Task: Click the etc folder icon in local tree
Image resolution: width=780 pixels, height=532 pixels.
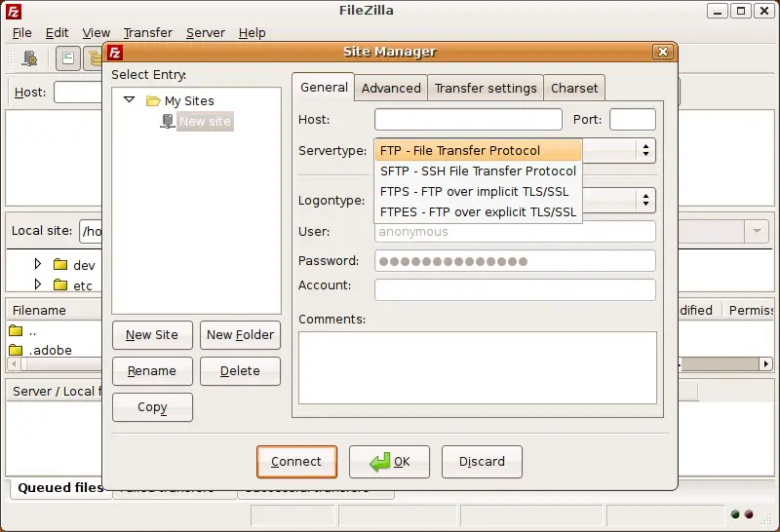Action: point(60,285)
